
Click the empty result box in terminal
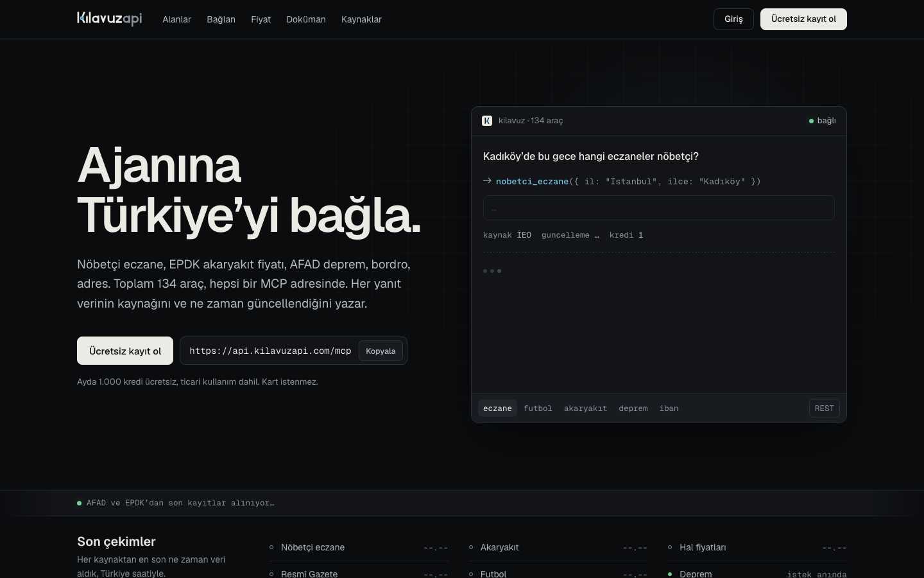(659, 207)
